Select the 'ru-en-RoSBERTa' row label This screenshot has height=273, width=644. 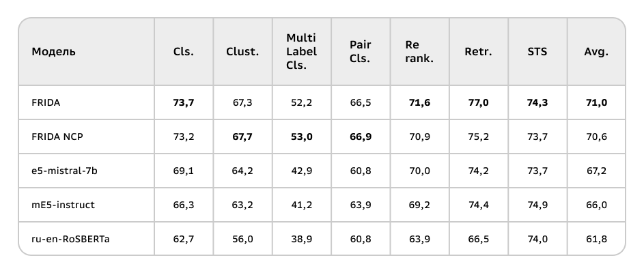click(x=70, y=239)
